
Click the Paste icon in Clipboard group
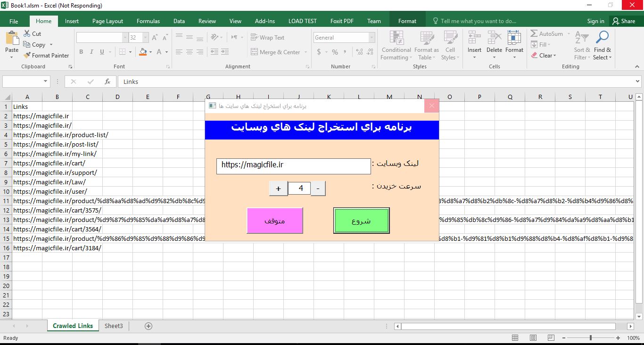click(12, 39)
